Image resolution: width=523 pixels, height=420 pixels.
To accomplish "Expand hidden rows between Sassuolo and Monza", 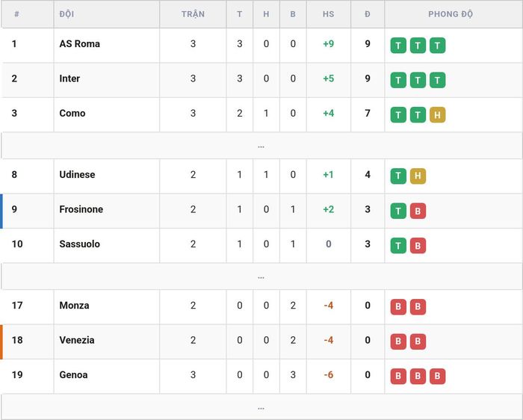I will click(x=261, y=277).
